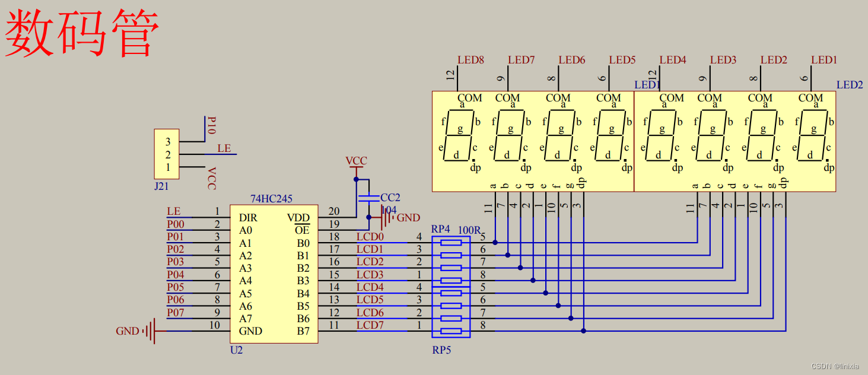Click the resistor on the LCD0 line
868x375 pixels.
coord(451,242)
